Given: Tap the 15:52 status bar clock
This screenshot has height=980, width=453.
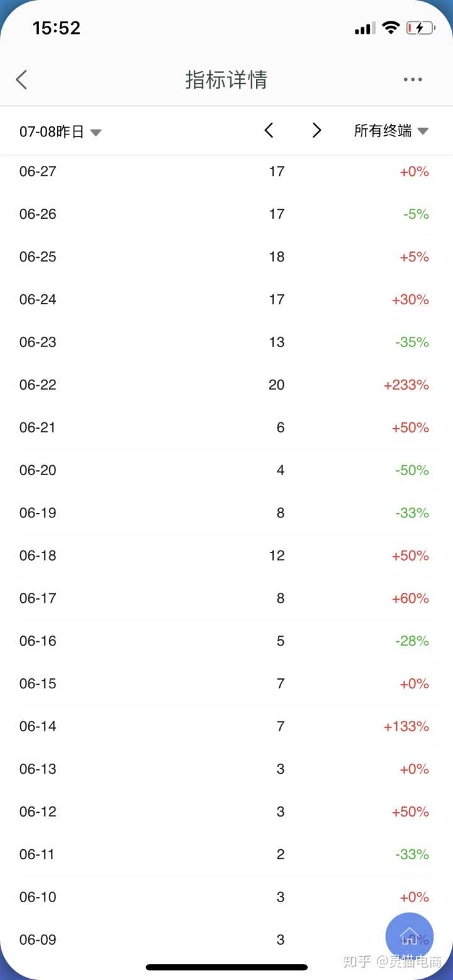Looking at the screenshot, I should click(x=57, y=28).
